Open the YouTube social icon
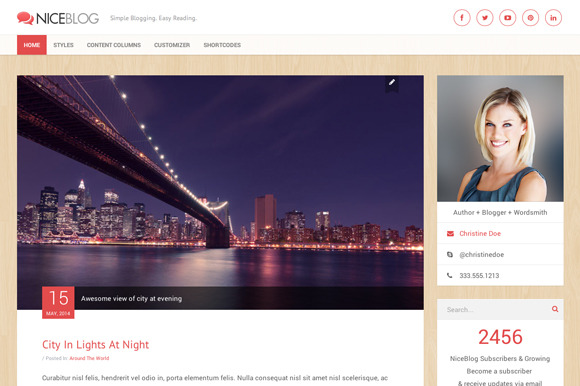The height and width of the screenshot is (386, 580). click(x=508, y=18)
